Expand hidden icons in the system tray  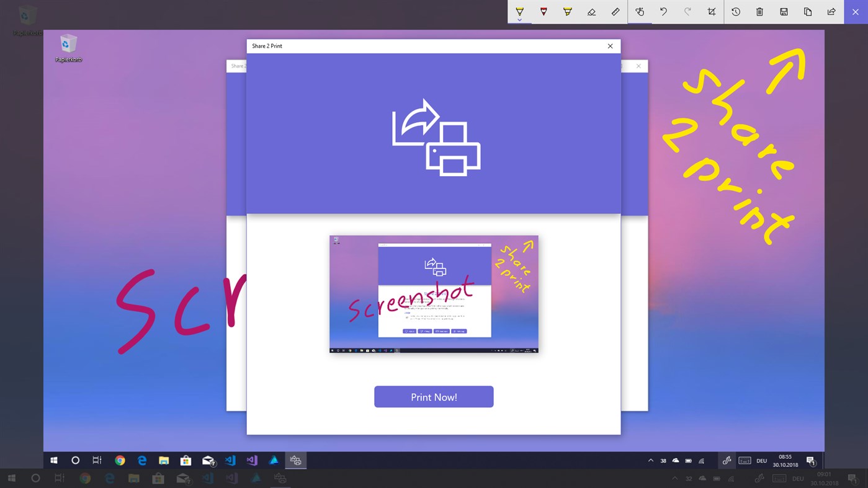(x=650, y=460)
